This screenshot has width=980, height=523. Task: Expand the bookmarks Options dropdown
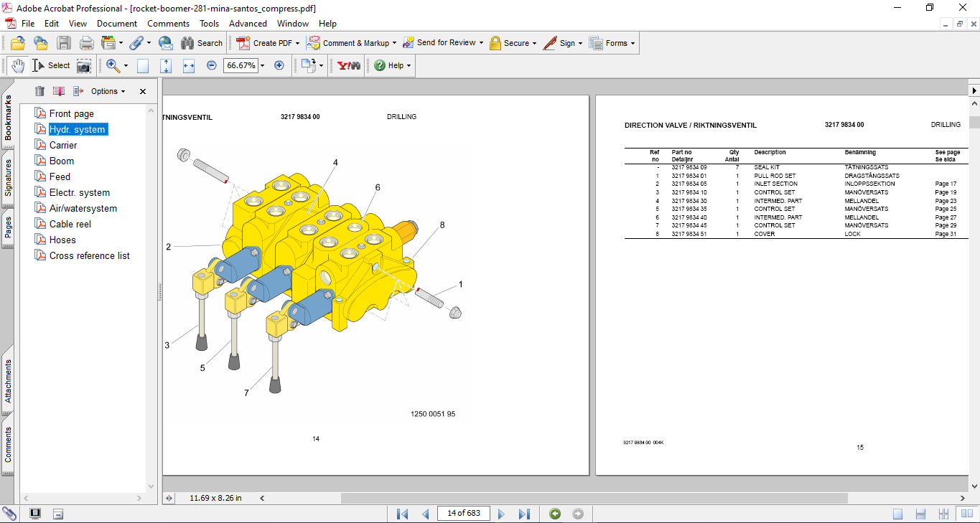108,91
